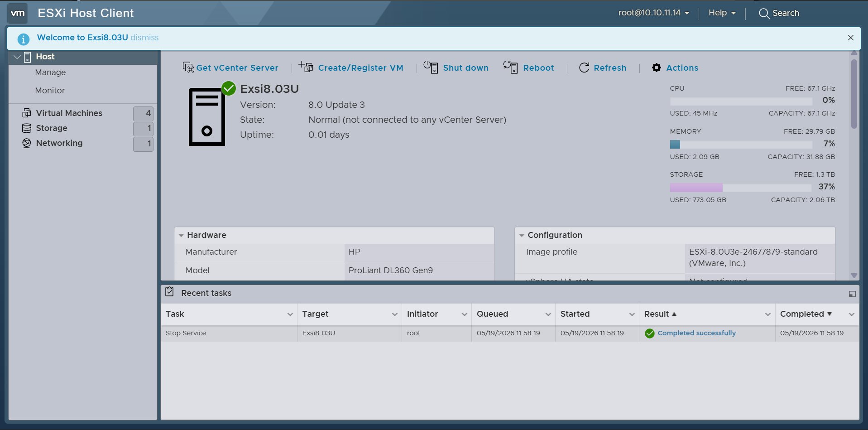This screenshot has height=430, width=868.
Task: Click the ProLiant DL360 Gen9 model value
Action: coord(391,271)
